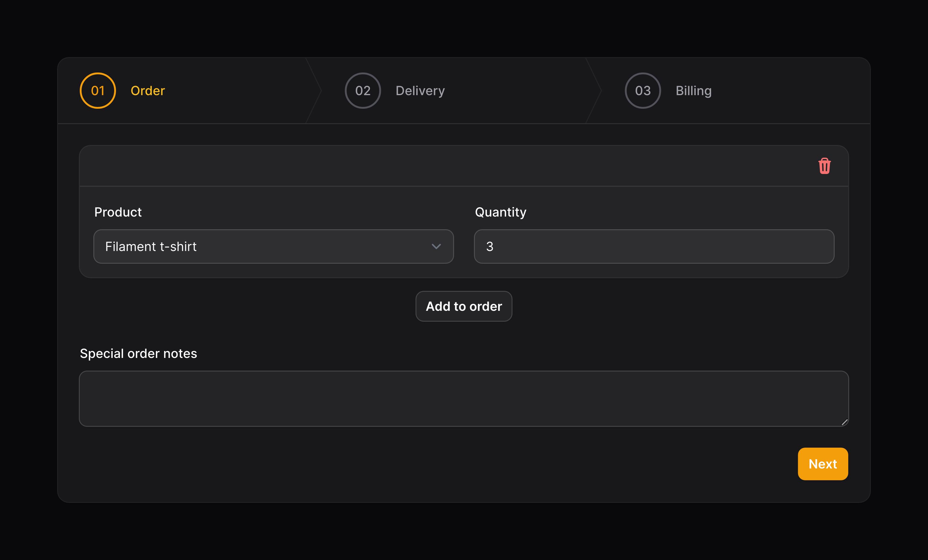The image size is (928, 560).
Task: Select the Order step label
Action: click(x=148, y=91)
